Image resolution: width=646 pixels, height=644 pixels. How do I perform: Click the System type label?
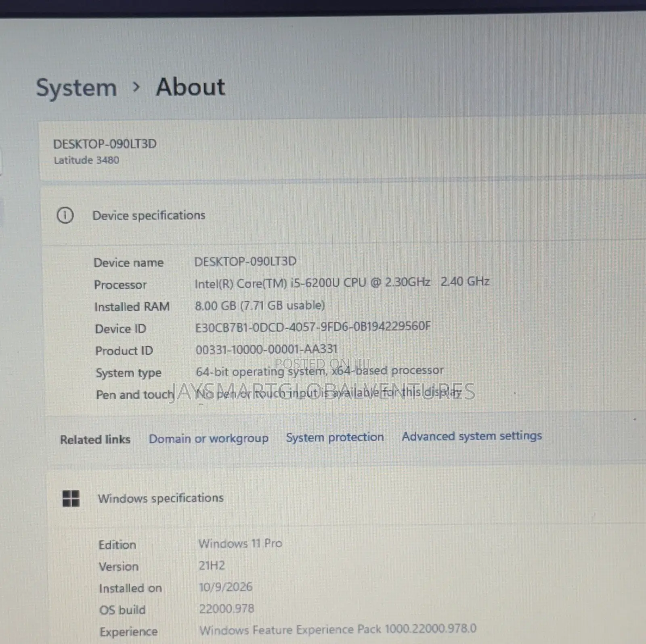128,373
